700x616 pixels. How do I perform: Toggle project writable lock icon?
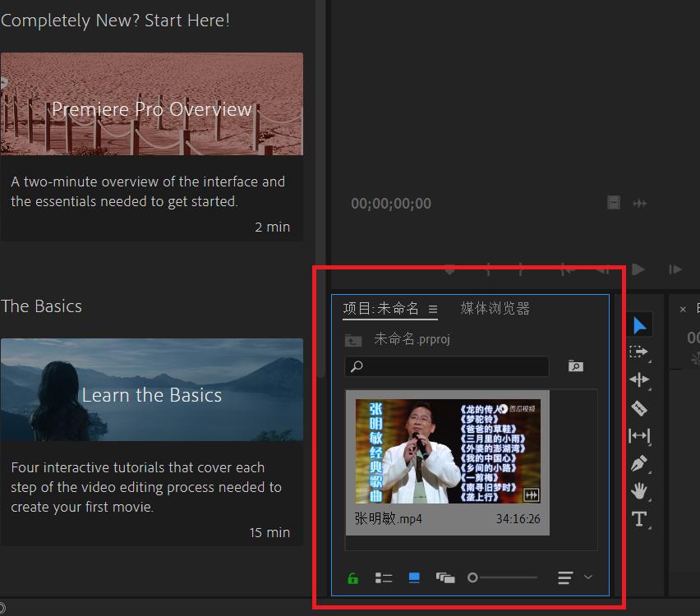(353, 578)
